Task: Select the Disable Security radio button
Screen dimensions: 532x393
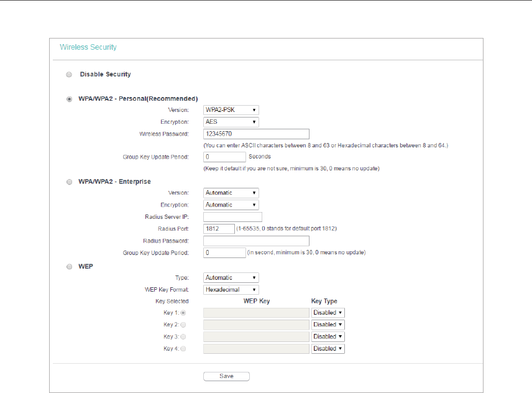Action: tap(69, 75)
